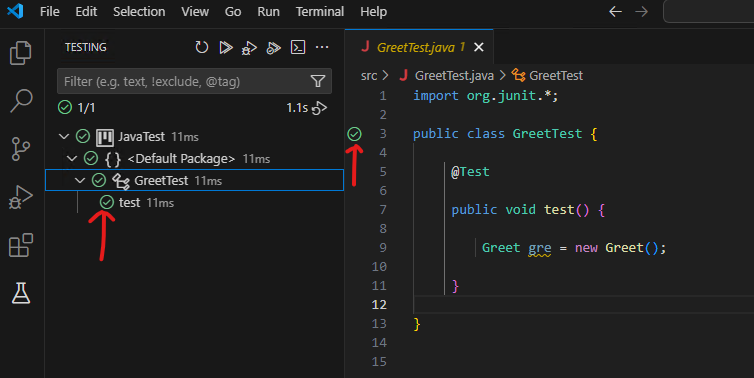This screenshot has height=378, width=754.
Task: Click the command center search box
Action: click(x=708, y=12)
